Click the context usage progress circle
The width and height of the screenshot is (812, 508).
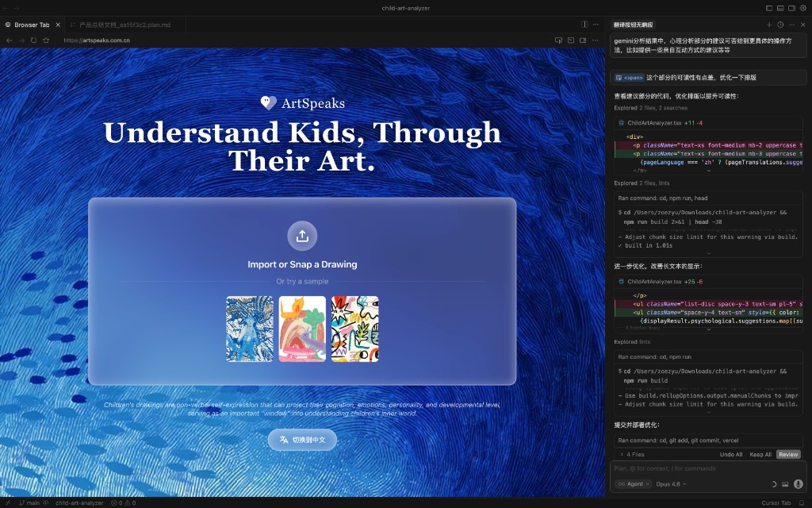click(x=773, y=483)
